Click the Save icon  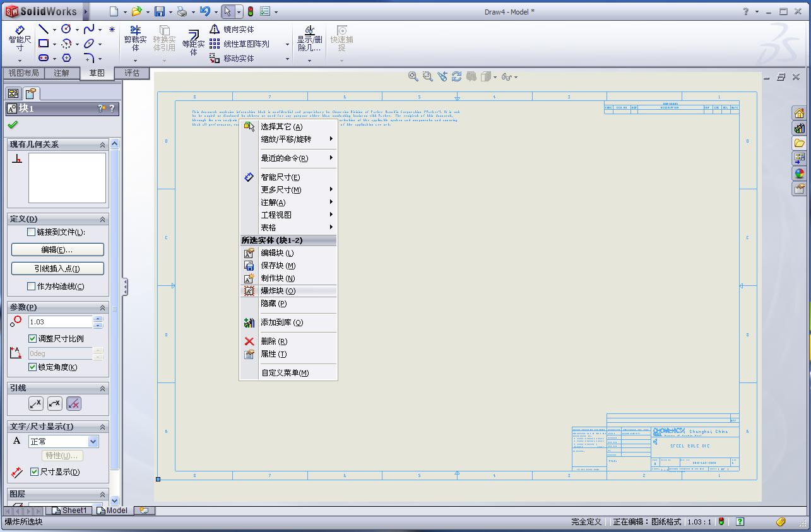pyautogui.click(x=159, y=11)
